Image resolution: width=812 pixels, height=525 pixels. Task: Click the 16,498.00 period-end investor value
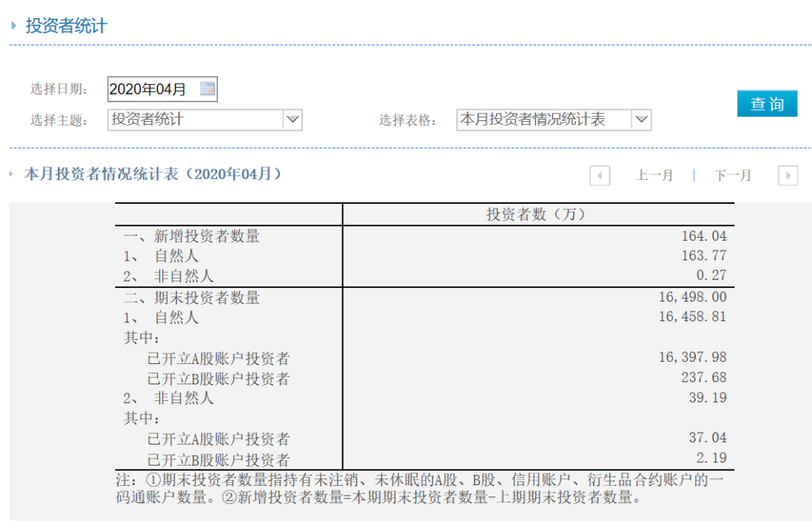click(x=692, y=297)
